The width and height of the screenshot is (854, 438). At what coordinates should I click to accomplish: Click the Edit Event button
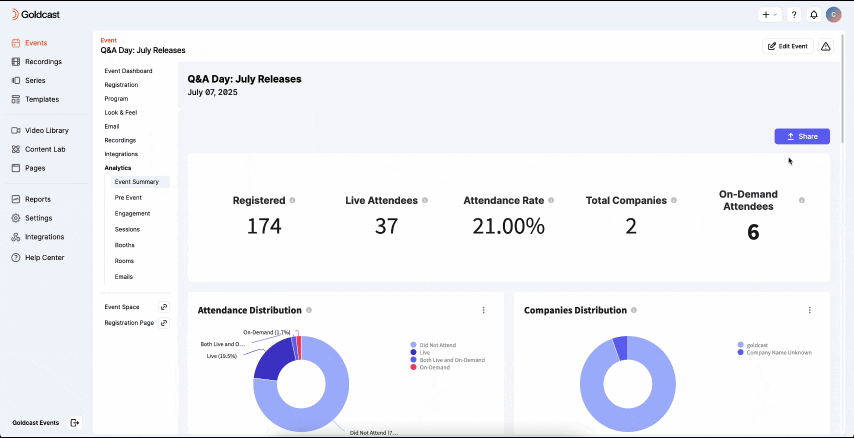[787, 46]
